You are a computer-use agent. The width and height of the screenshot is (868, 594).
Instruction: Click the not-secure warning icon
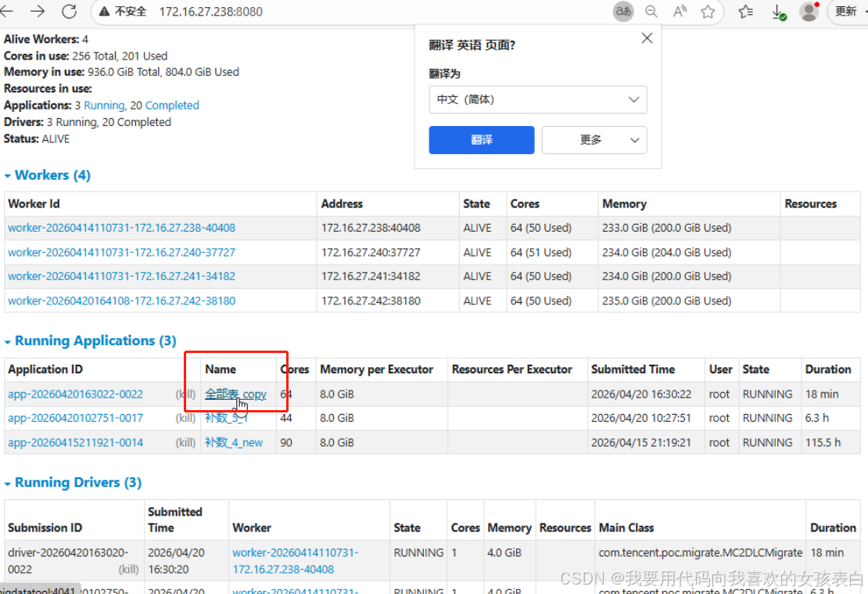(x=105, y=11)
